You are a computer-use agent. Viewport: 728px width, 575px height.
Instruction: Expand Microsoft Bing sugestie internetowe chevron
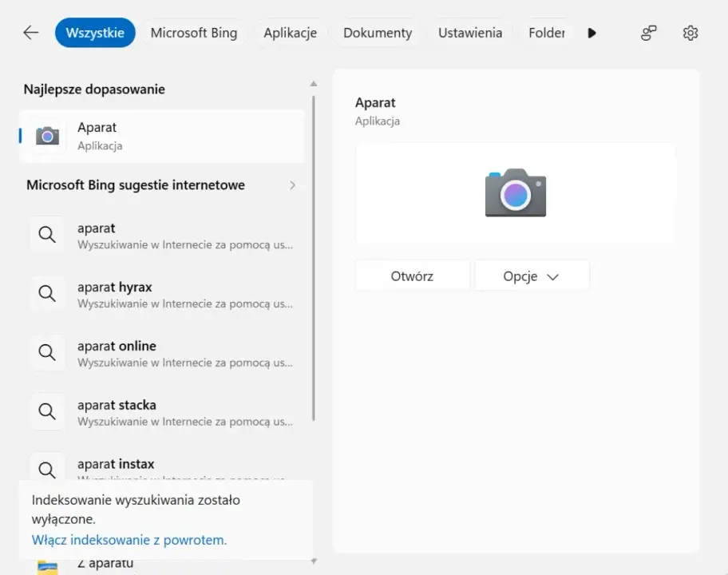tap(292, 185)
